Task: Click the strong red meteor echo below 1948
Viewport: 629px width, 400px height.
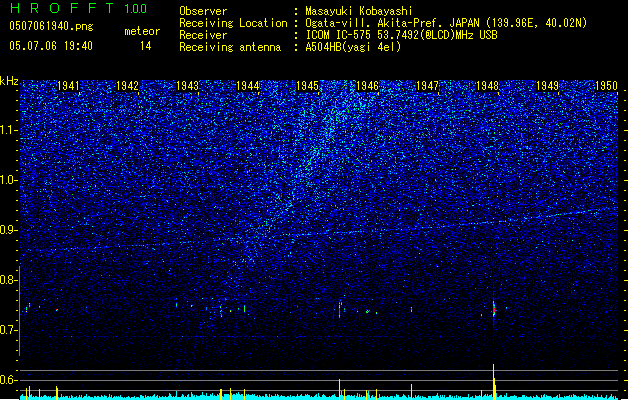Action: (x=494, y=310)
